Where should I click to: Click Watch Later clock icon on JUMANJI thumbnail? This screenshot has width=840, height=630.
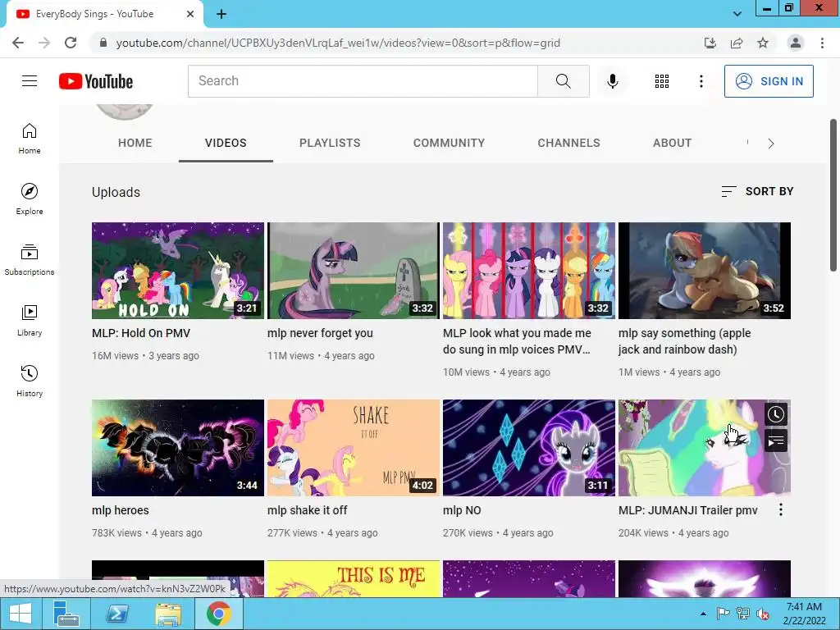click(776, 414)
